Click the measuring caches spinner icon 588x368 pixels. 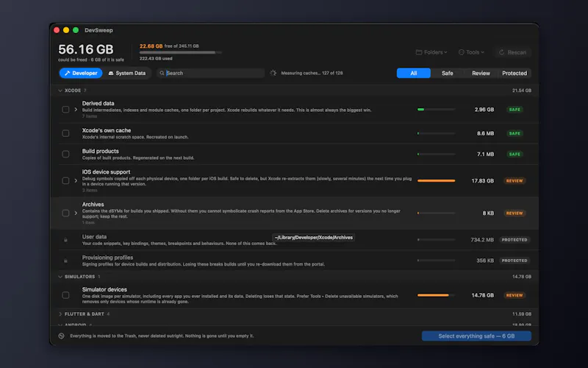(x=273, y=73)
